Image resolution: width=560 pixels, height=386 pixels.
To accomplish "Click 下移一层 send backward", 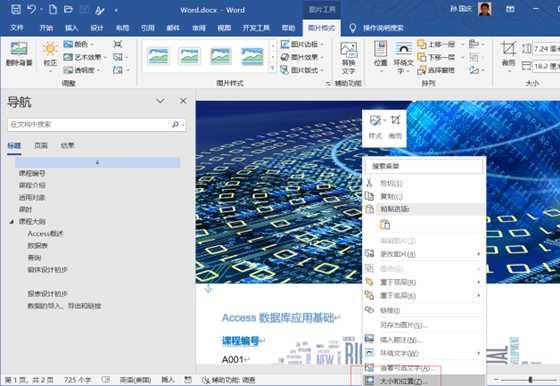I will tap(436, 57).
